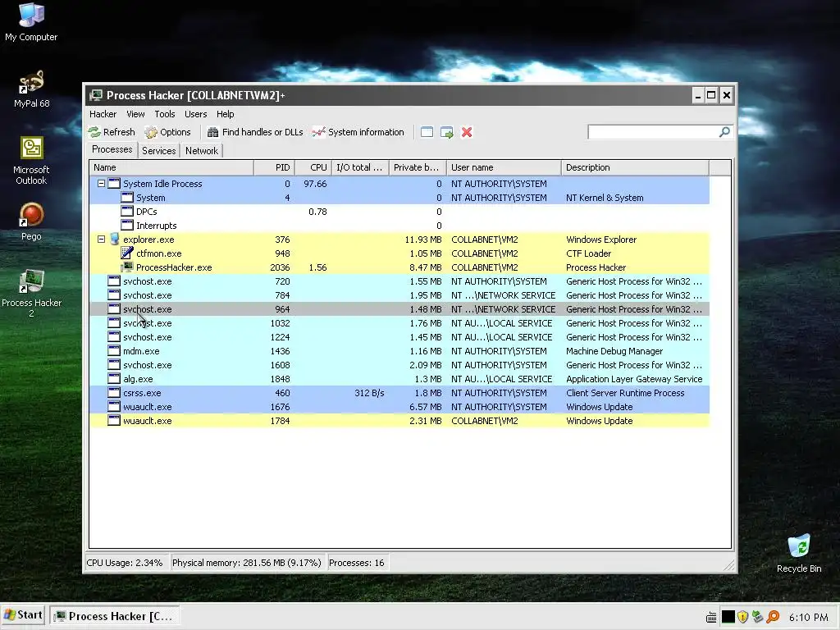
Task: Open MyPal 68 desktop icon
Action: coord(32,89)
